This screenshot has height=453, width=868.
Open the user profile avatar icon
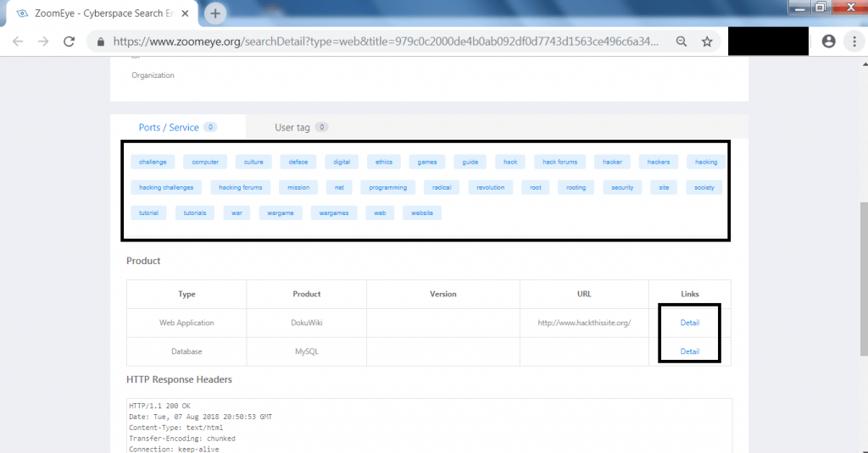(828, 41)
